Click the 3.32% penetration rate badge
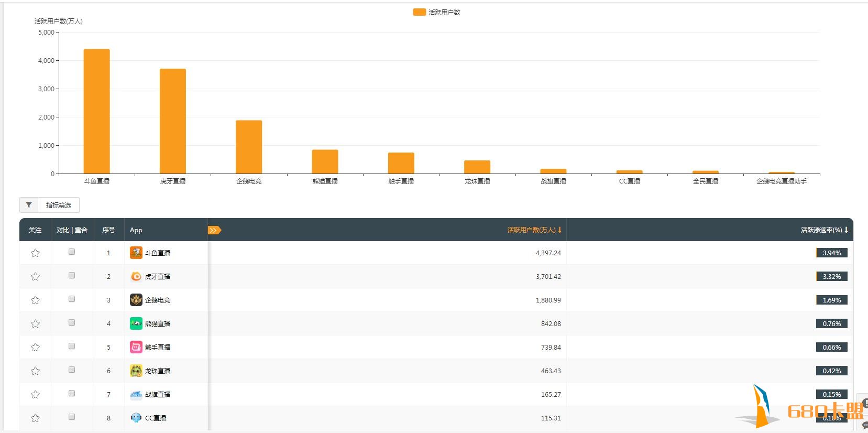Viewport: 868px width, 433px height. (x=832, y=276)
